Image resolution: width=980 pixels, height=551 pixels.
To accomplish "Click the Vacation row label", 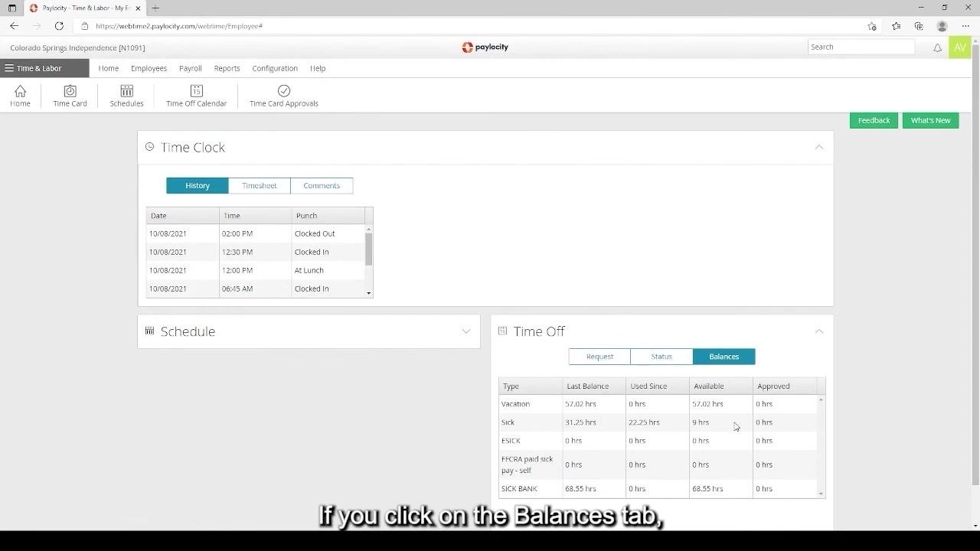I will coord(515,403).
